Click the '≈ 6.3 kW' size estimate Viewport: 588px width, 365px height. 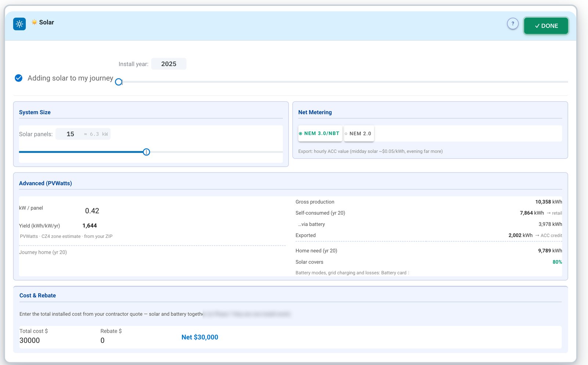tap(96, 134)
